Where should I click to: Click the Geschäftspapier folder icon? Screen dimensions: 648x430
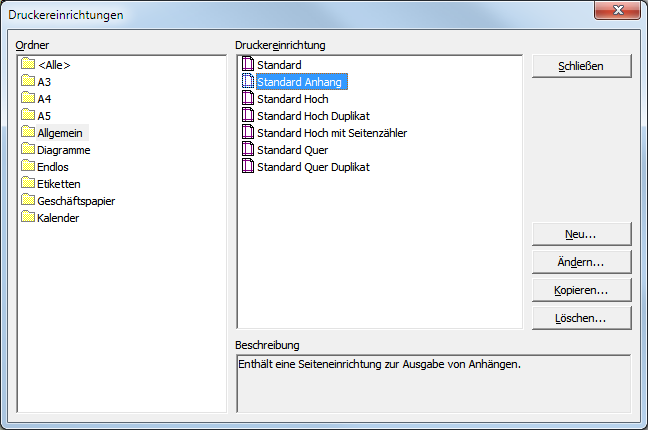[28, 201]
